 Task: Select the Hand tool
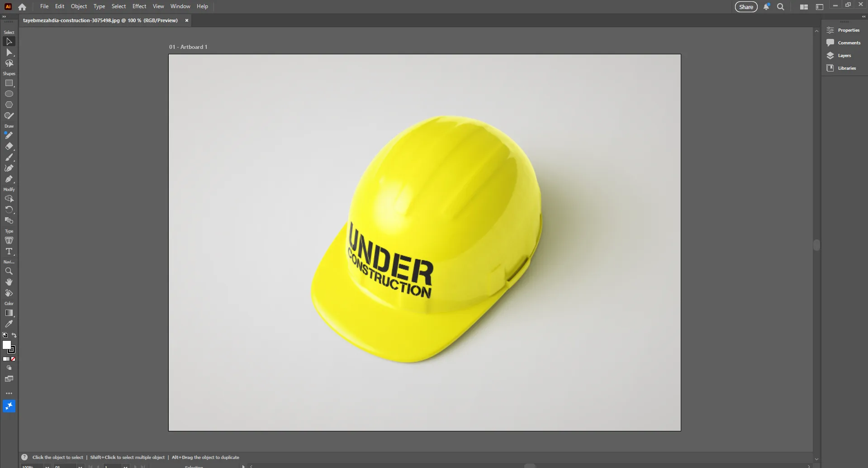9,282
